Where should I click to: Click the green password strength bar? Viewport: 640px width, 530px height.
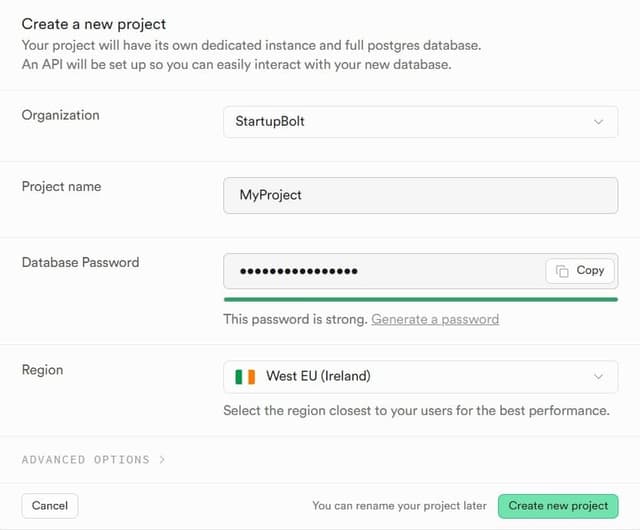(x=420, y=298)
